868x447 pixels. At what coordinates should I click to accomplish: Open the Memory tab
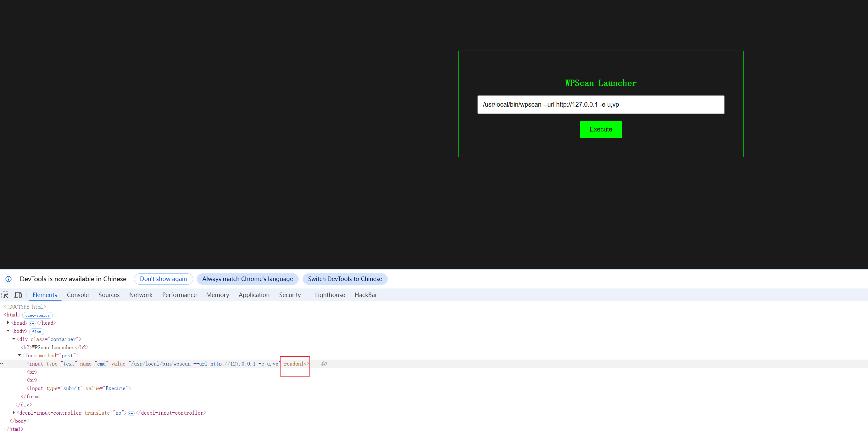[x=218, y=295]
